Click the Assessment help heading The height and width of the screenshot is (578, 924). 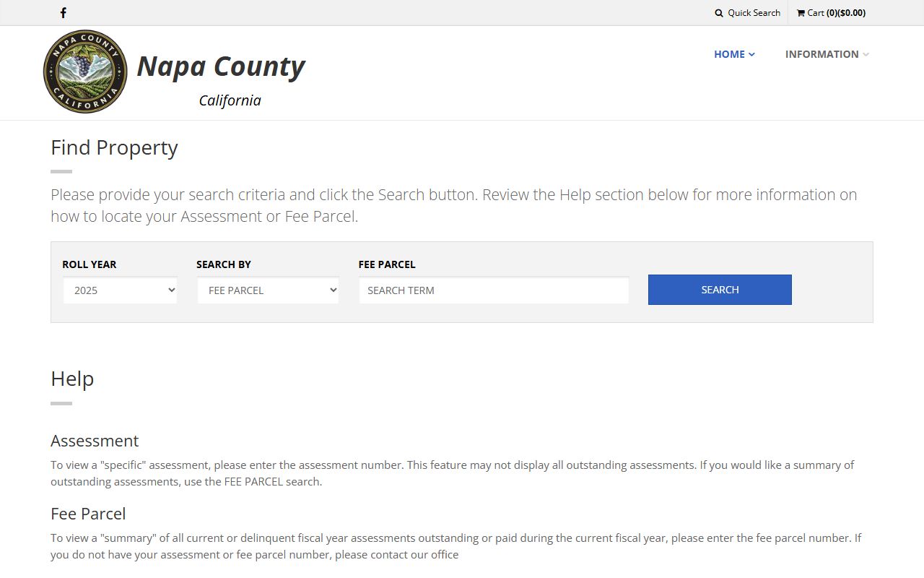95,441
